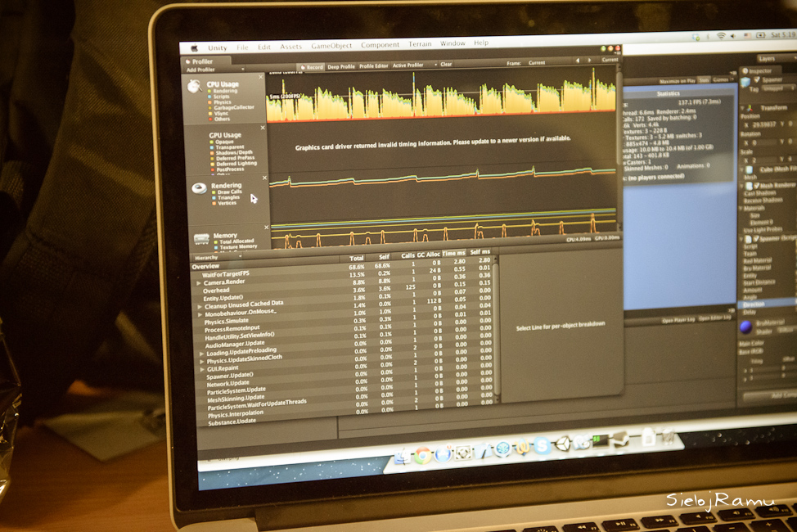Screen dimensions: 797x532
Task: Click Open Editor Log button
Action: tap(714, 318)
